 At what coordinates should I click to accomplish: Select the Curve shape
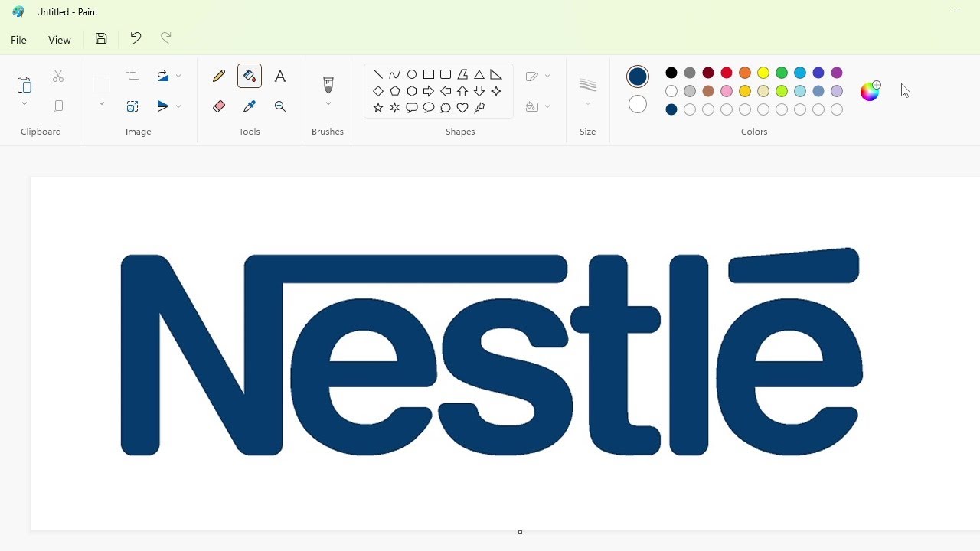coord(395,74)
